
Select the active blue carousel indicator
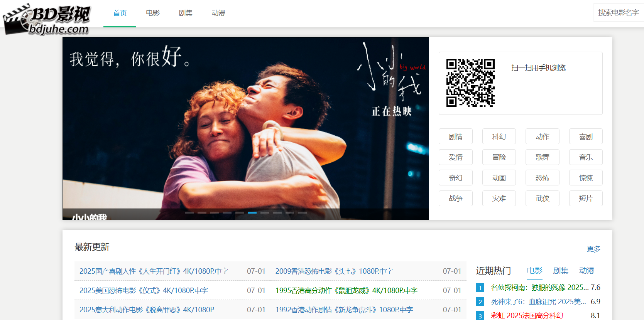(252, 212)
